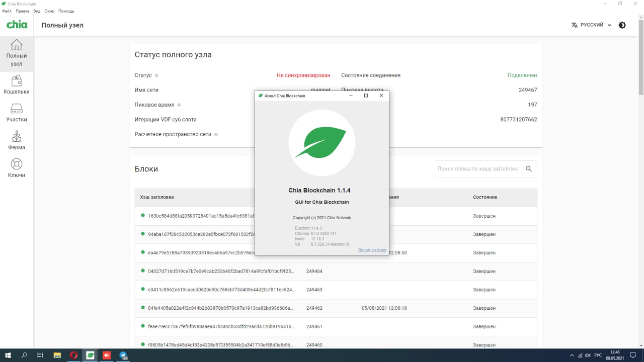The image size is (644, 362).
Task: Click the Chia leaf logo in About dialog
Action: click(322, 142)
